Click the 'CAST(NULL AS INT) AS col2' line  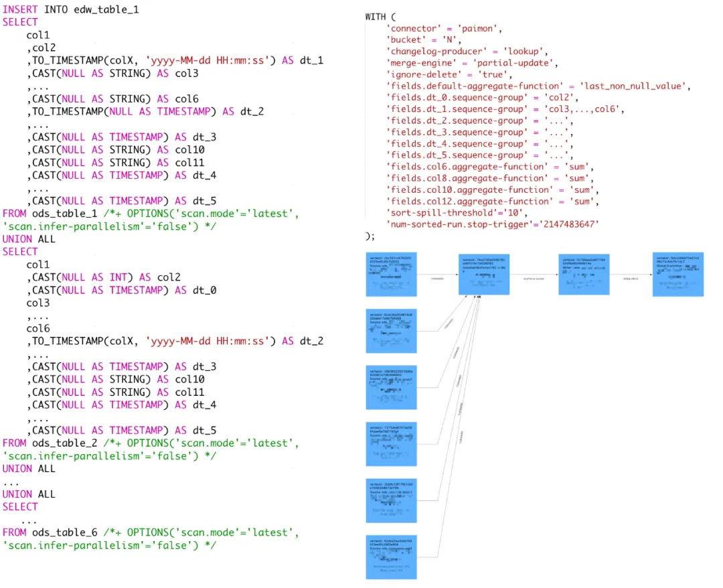(104, 278)
